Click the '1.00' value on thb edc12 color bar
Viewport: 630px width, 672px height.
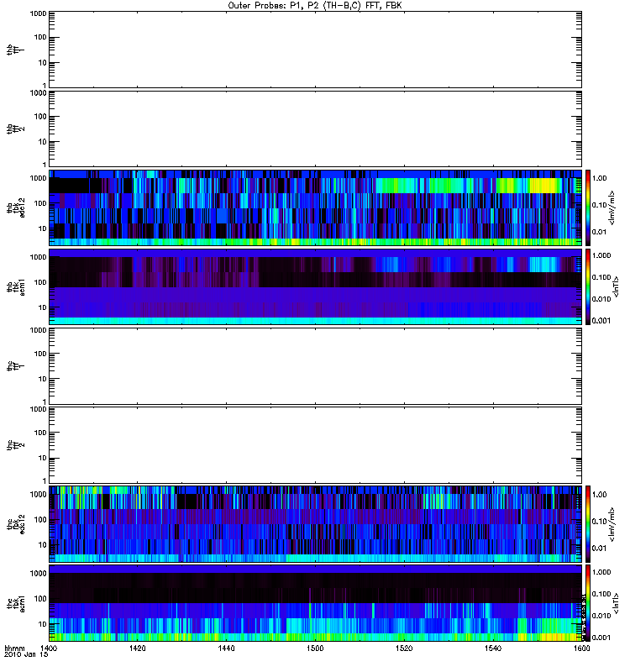pyautogui.click(x=600, y=178)
